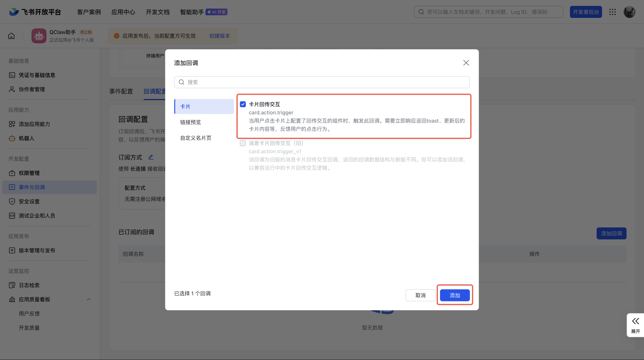
Task: Click the 添加 button to confirm
Action: 455,295
